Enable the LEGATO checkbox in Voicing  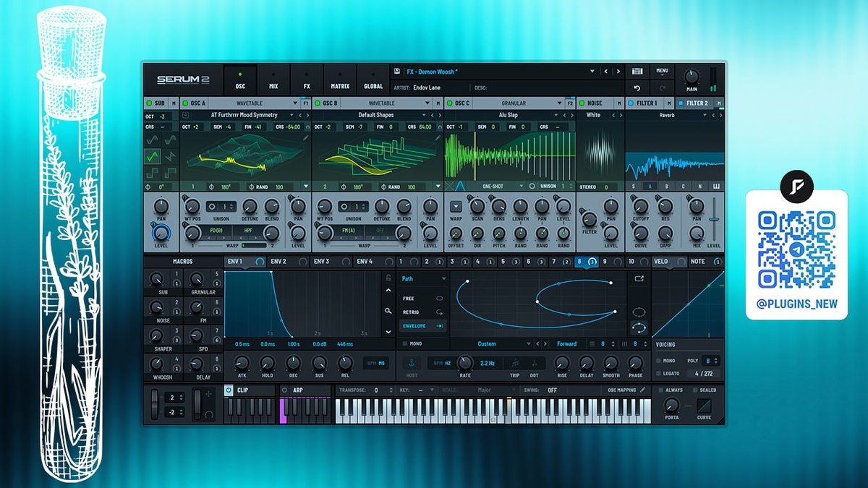(x=658, y=373)
